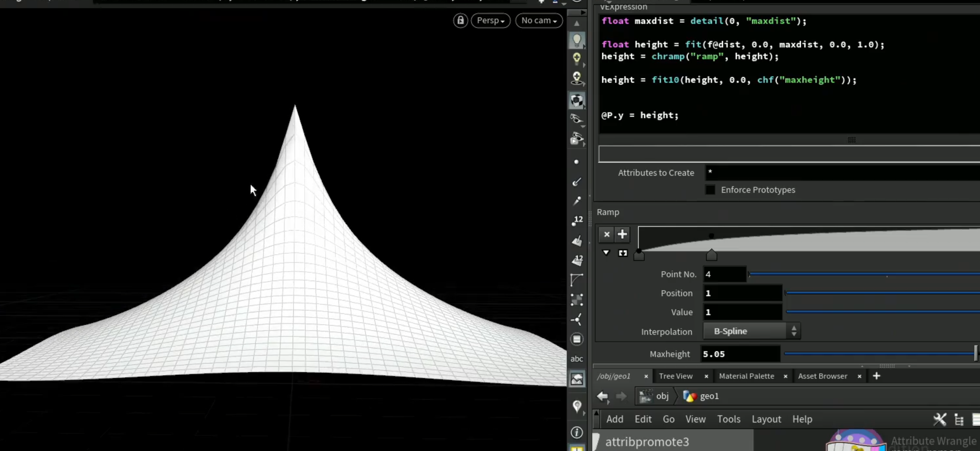Click the geo1 path segment

(x=701, y=396)
